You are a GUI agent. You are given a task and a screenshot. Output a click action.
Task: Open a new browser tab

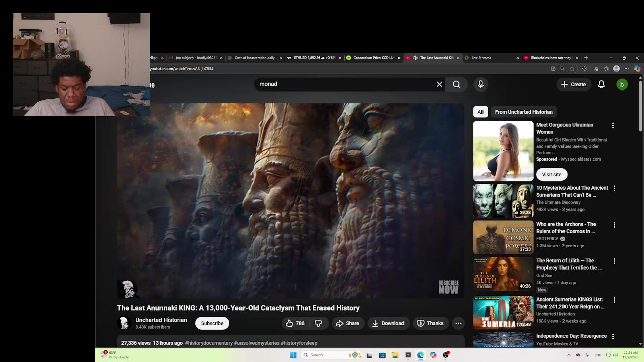click(586, 58)
